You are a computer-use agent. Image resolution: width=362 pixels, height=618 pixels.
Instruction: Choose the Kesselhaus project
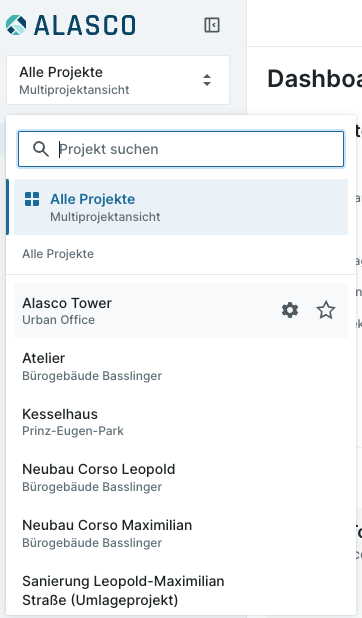[181, 422]
